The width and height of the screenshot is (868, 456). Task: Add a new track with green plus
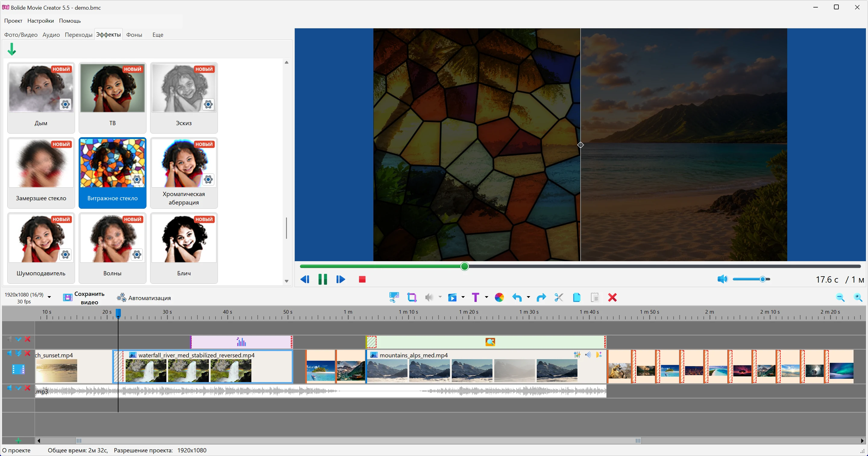(18, 441)
